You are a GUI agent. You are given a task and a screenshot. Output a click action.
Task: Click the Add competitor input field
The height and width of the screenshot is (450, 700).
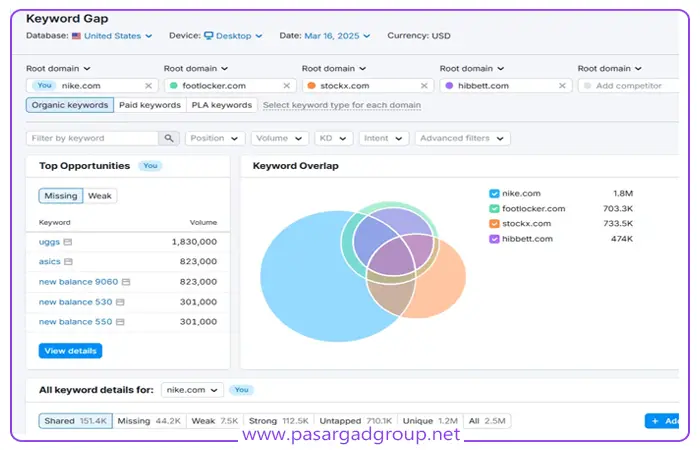coord(628,86)
